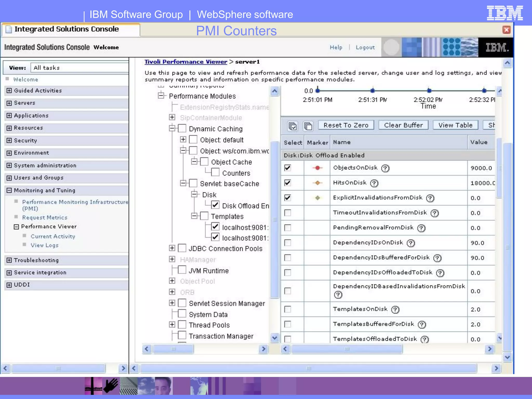Click the page icon on Integrated Solutions Console tab

pyautogui.click(x=9, y=29)
